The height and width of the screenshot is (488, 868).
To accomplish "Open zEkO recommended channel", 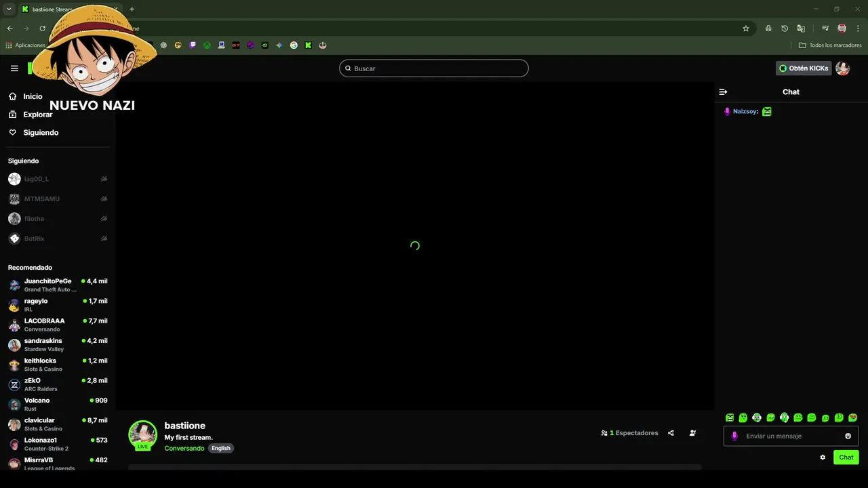I will pos(58,384).
